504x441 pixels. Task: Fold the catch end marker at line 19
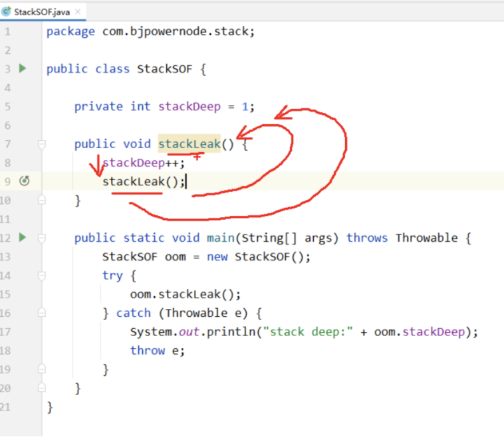pyautogui.click(x=41, y=369)
